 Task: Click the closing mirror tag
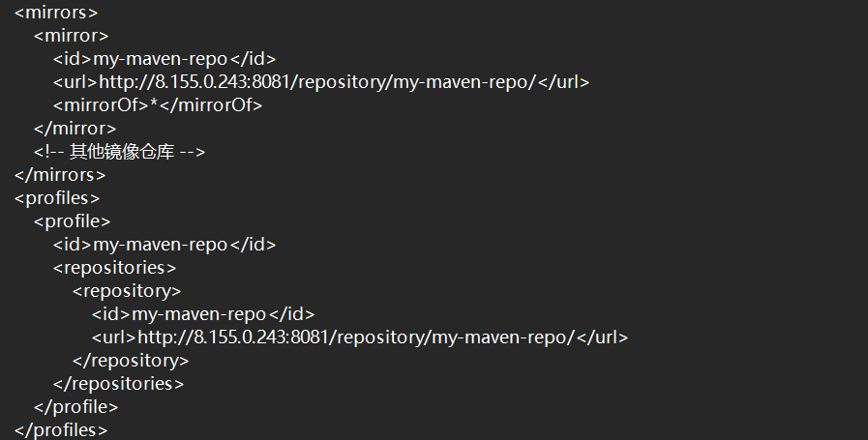coord(75,129)
